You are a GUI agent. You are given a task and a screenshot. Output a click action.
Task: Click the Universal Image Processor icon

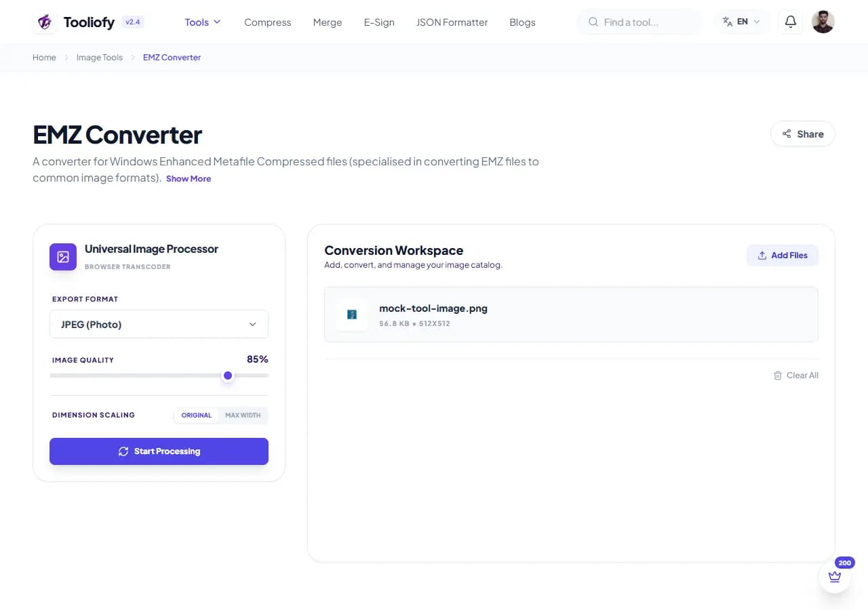pos(63,257)
